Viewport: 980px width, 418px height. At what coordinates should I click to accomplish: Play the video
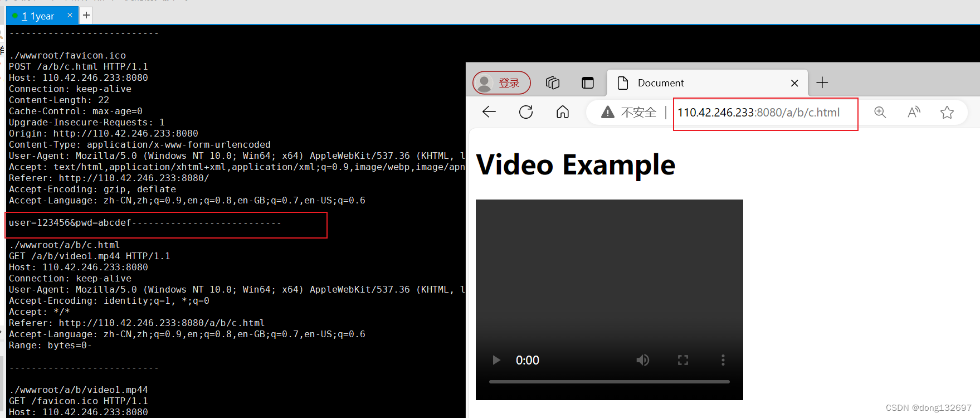(x=496, y=360)
